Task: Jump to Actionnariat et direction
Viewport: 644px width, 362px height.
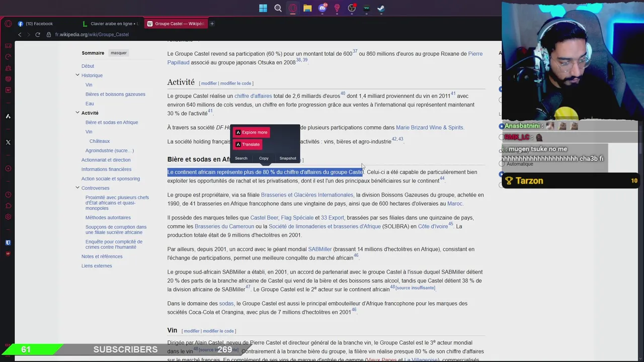Action: point(106,160)
